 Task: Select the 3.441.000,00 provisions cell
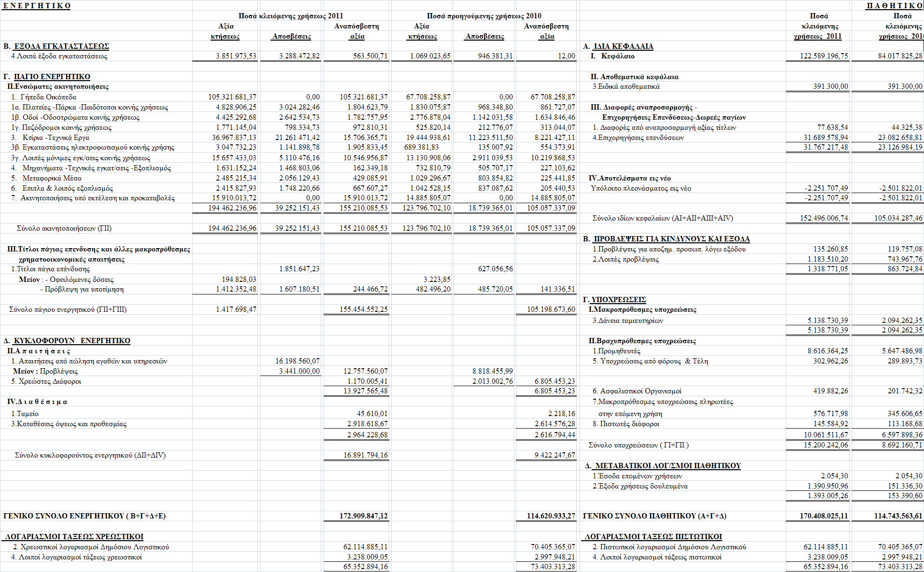click(x=299, y=371)
